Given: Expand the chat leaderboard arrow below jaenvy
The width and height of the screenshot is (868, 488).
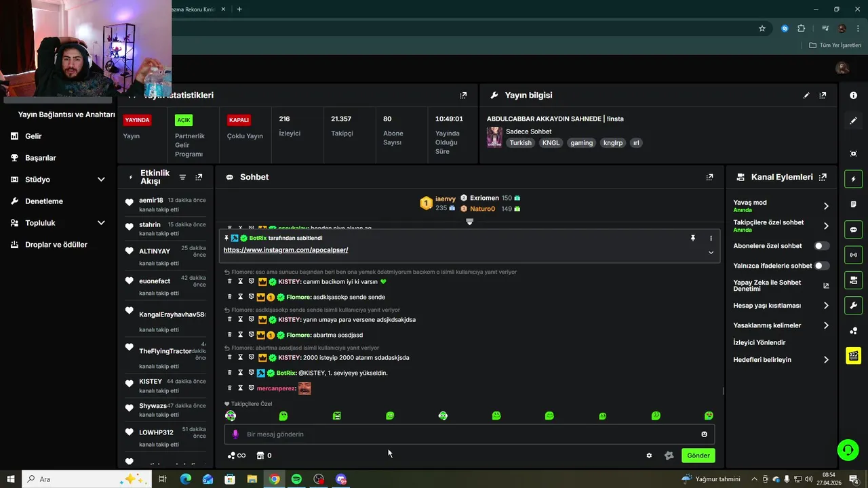Looking at the screenshot, I should (x=469, y=222).
